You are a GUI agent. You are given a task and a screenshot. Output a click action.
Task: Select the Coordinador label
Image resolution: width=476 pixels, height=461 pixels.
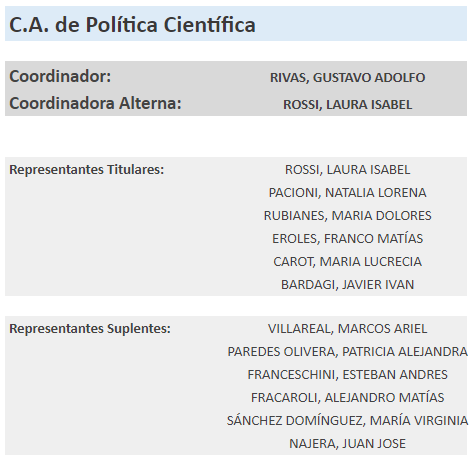click(60, 76)
